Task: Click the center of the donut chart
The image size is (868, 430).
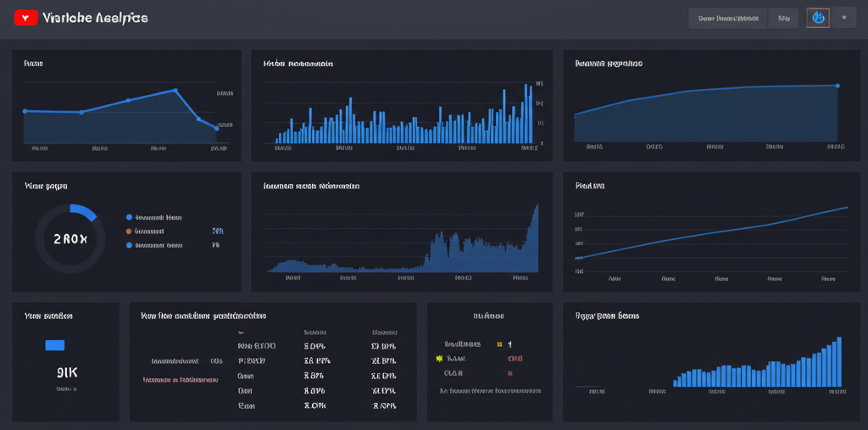Action: 70,239
